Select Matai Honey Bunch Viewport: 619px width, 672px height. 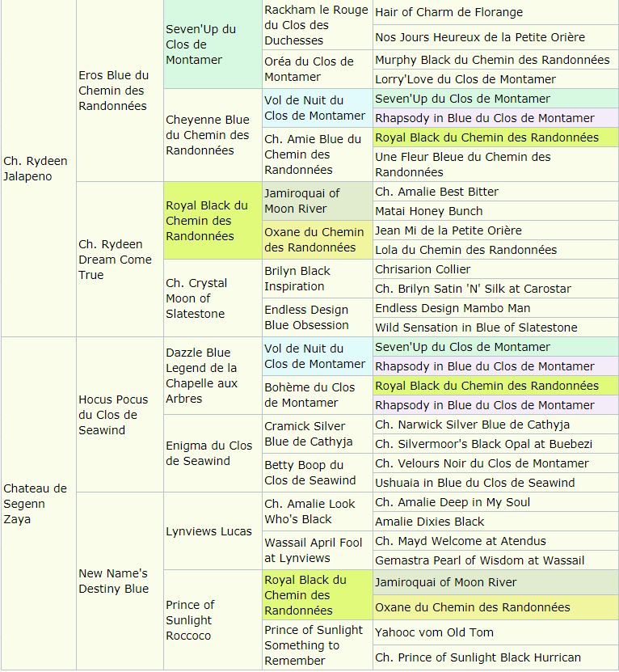495,211
